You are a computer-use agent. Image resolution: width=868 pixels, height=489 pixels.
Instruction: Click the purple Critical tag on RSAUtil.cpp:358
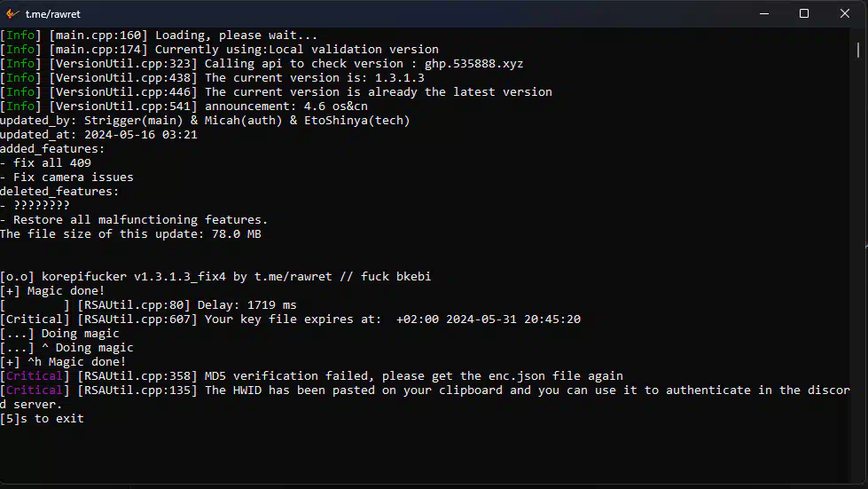click(x=35, y=376)
